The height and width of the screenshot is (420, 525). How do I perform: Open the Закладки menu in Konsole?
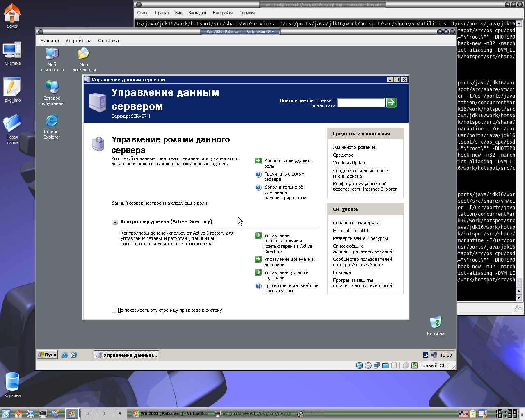click(x=197, y=13)
